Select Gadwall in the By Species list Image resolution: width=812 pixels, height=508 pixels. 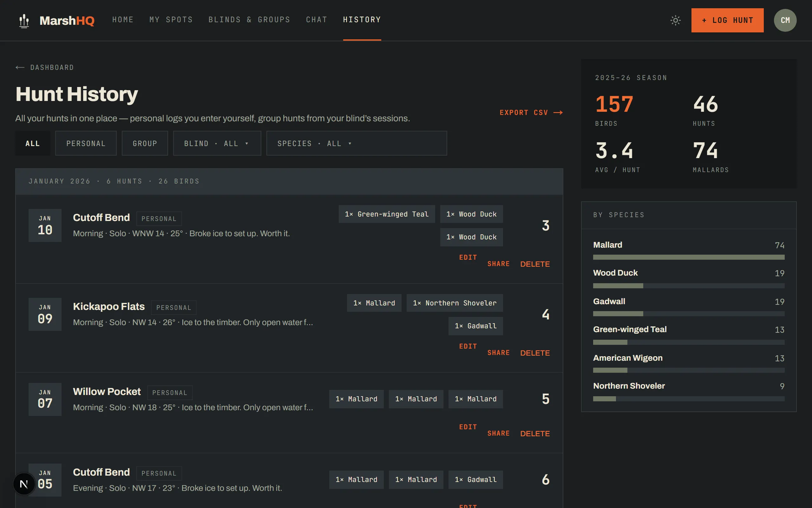[609, 302]
